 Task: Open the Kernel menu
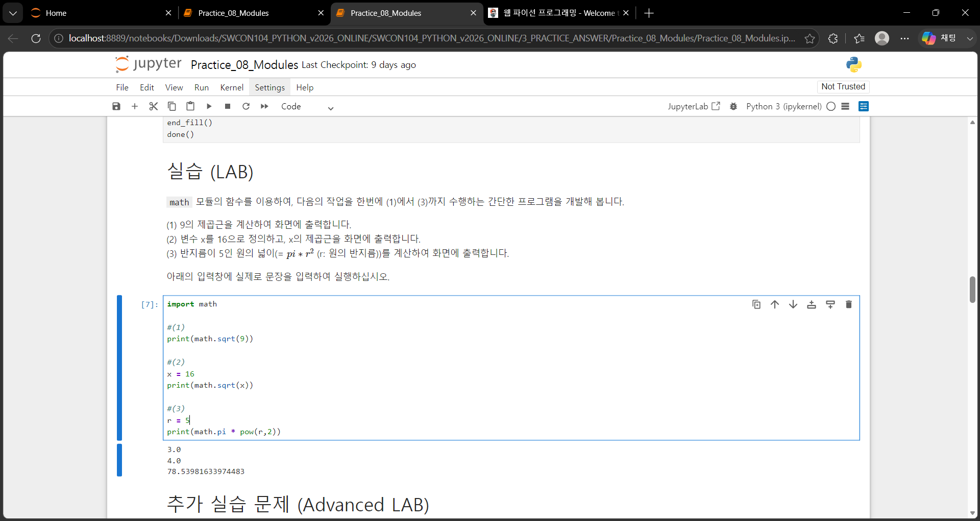pyautogui.click(x=232, y=87)
